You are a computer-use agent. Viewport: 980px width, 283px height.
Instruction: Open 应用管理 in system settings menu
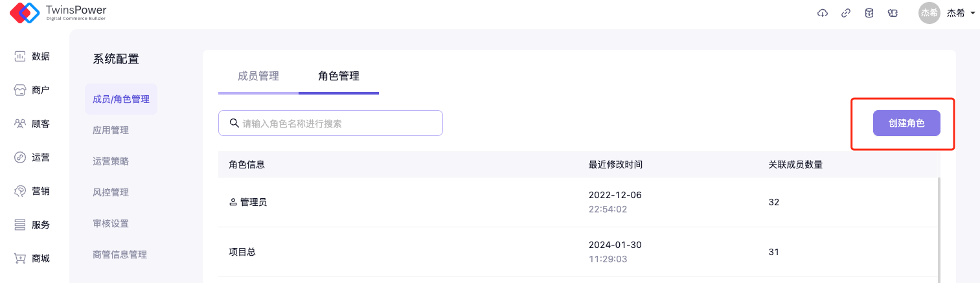(x=111, y=130)
